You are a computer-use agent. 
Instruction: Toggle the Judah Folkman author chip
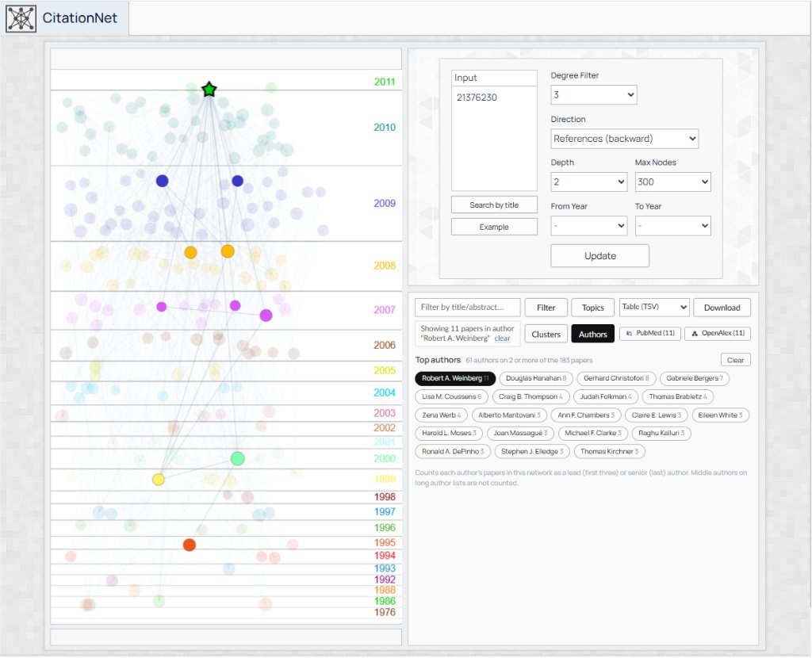click(605, 396)
